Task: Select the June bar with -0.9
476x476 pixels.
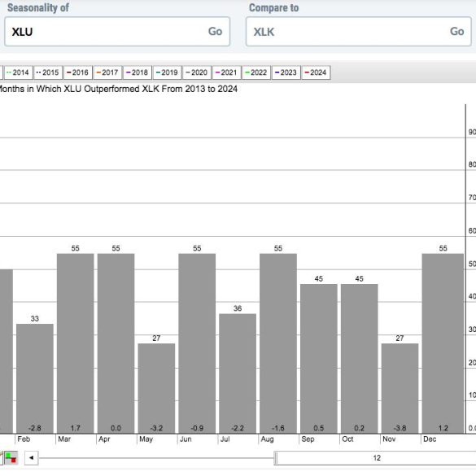Action: [197, 343]
